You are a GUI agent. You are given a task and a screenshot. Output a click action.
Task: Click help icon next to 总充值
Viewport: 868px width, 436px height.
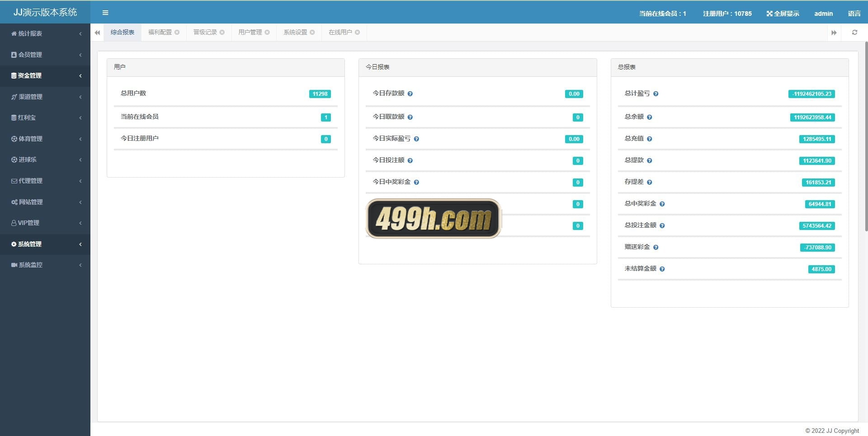pos(649,139)
